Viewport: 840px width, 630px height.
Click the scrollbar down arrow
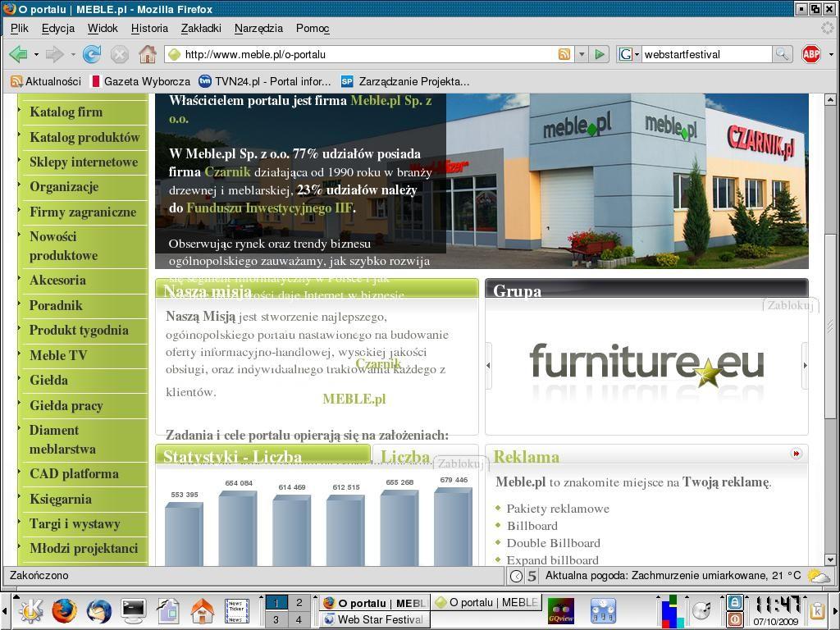pyautogui.click(x=830, y=559)
